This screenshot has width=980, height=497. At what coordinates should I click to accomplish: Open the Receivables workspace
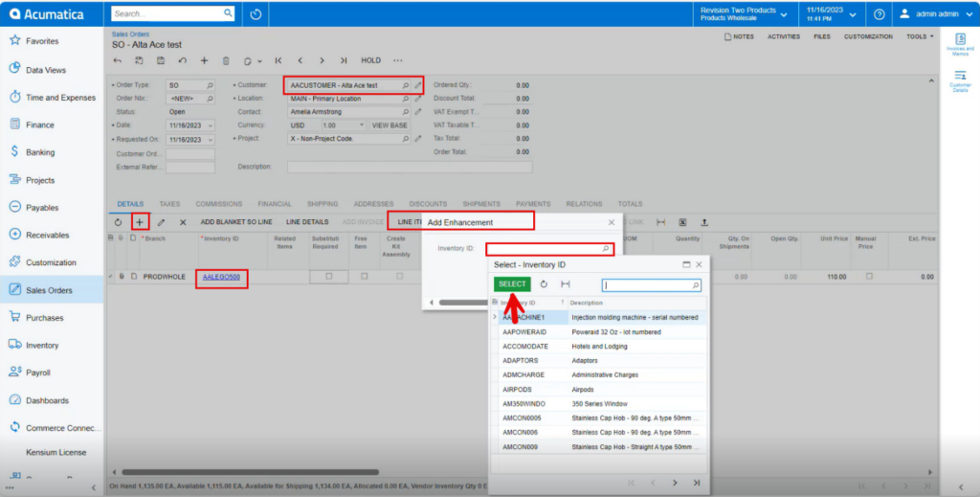click(x=48, y=235)
